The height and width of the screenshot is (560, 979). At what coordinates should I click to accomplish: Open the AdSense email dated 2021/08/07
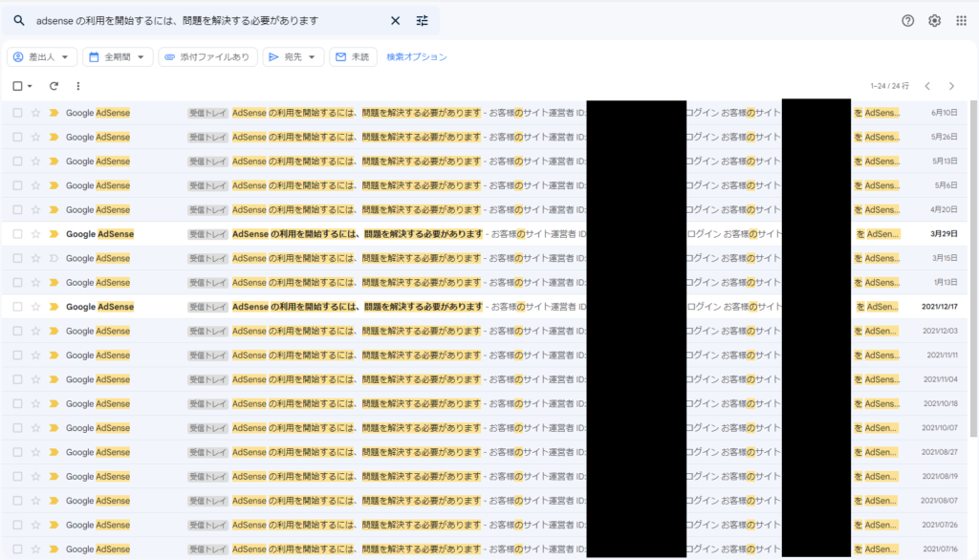point(485,501)
